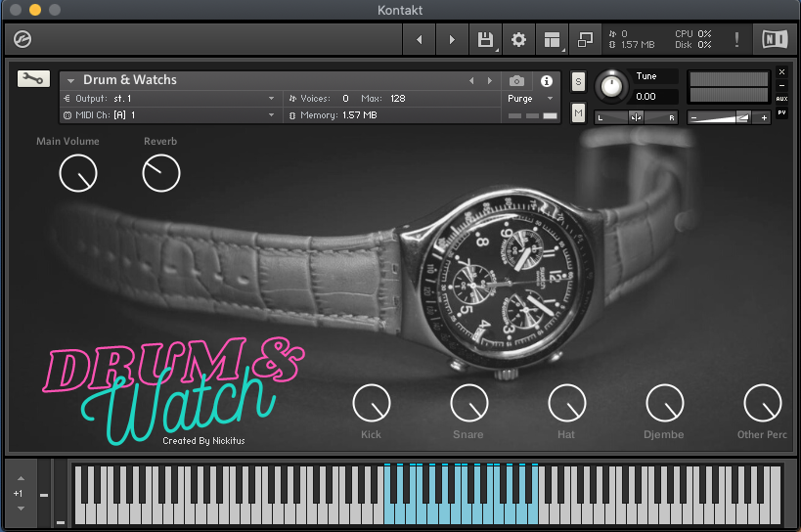The image size is (801, 532).
Task: Select next instrument using header right arrow
Action: coord(490,80)
